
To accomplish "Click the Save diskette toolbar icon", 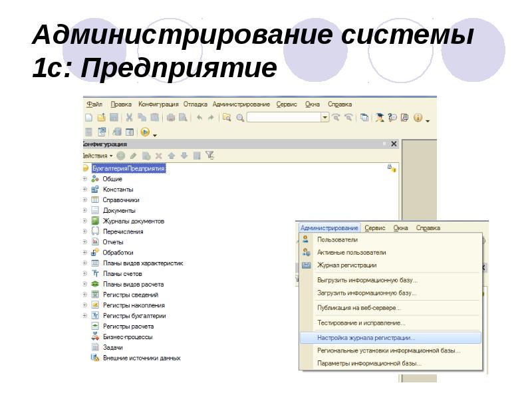I will tap(114, 118).
